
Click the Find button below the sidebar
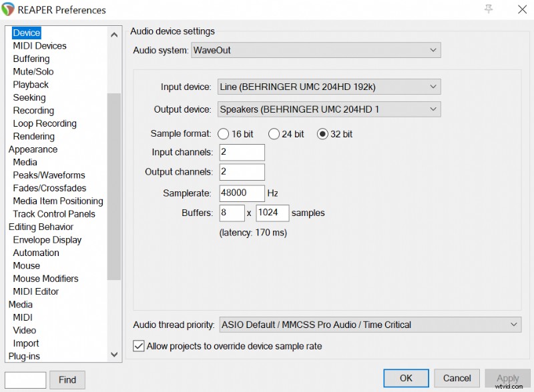[x=67, y=379]
